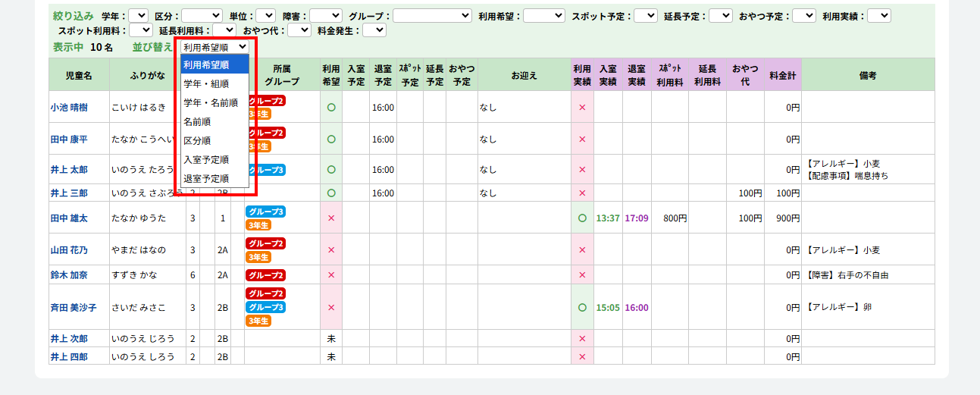Open child record for 小池 晴樹

click(69, 108)
